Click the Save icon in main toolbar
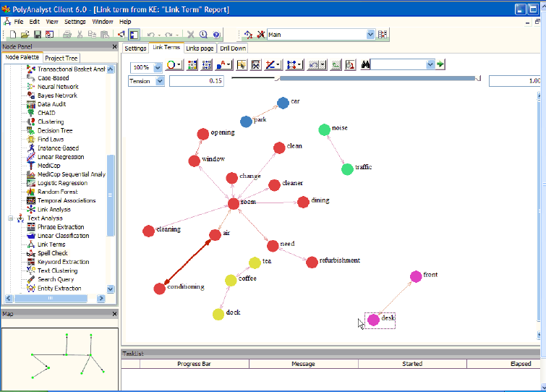 tap(36, 34)
